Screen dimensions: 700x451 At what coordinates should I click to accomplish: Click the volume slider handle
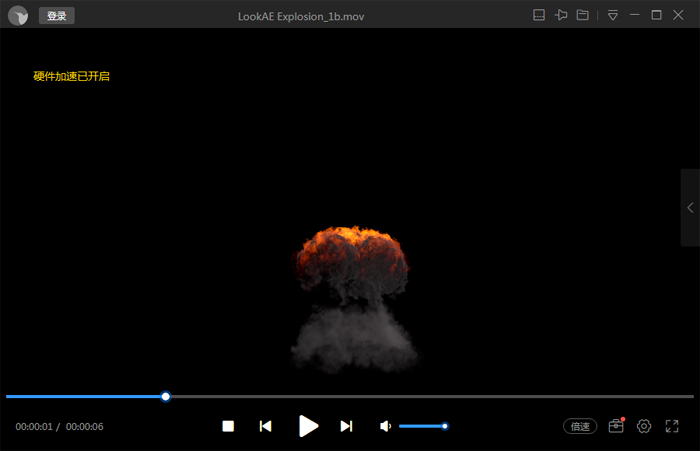click(445, 426)
